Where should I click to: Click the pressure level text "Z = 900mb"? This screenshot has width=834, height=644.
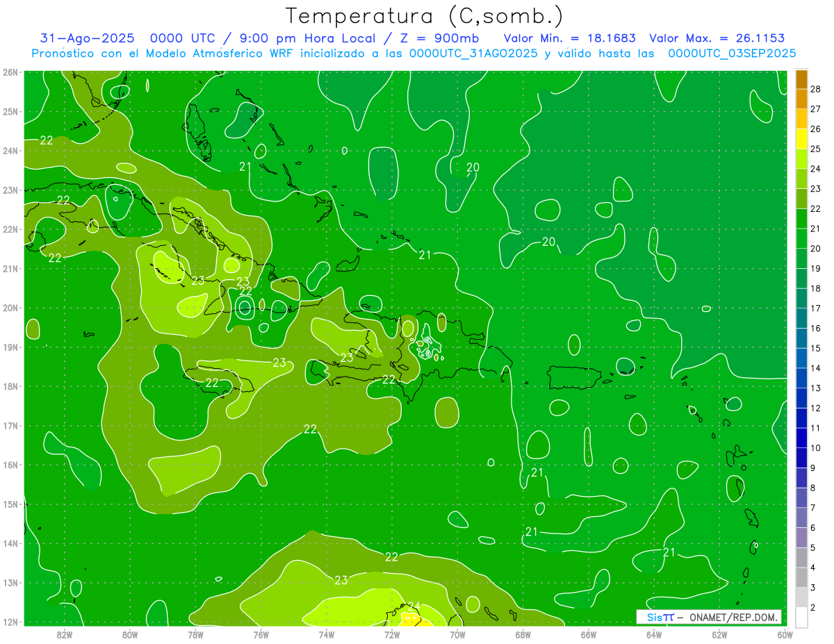coord(440,38)
